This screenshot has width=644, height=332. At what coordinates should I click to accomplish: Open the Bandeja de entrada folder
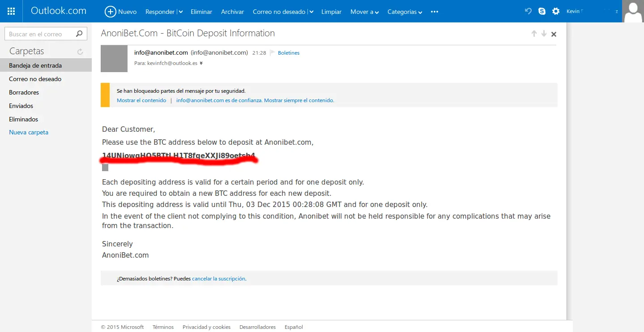click(x=46, y=65)
